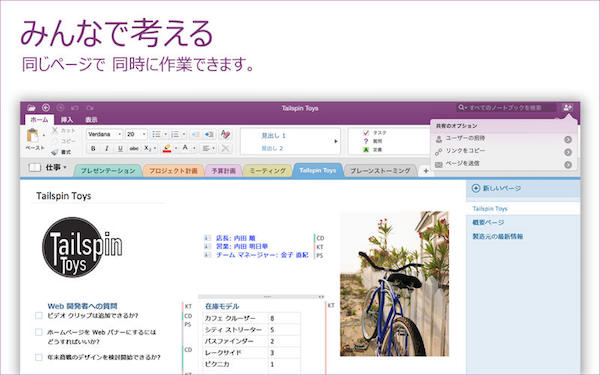Viewport: 600px width, 375px height.
Task: Open the 予算計画 section tab
Action: tap(224, 171)
